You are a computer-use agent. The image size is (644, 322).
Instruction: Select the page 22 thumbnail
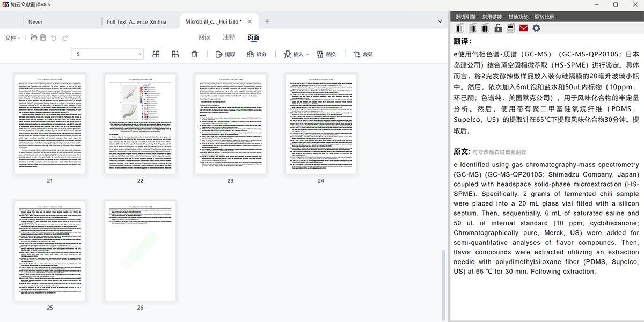(141, 123)
